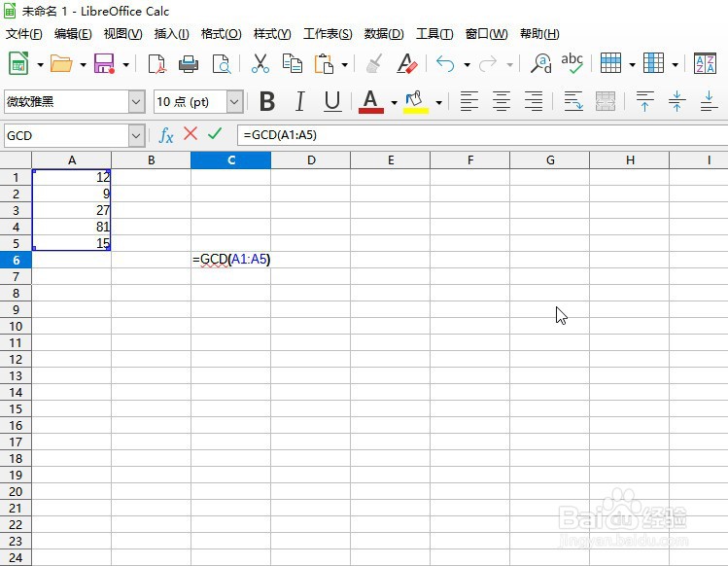Open the 文件(F) menu
This screenshot has height=566, width=728.
tap(23, 34)
